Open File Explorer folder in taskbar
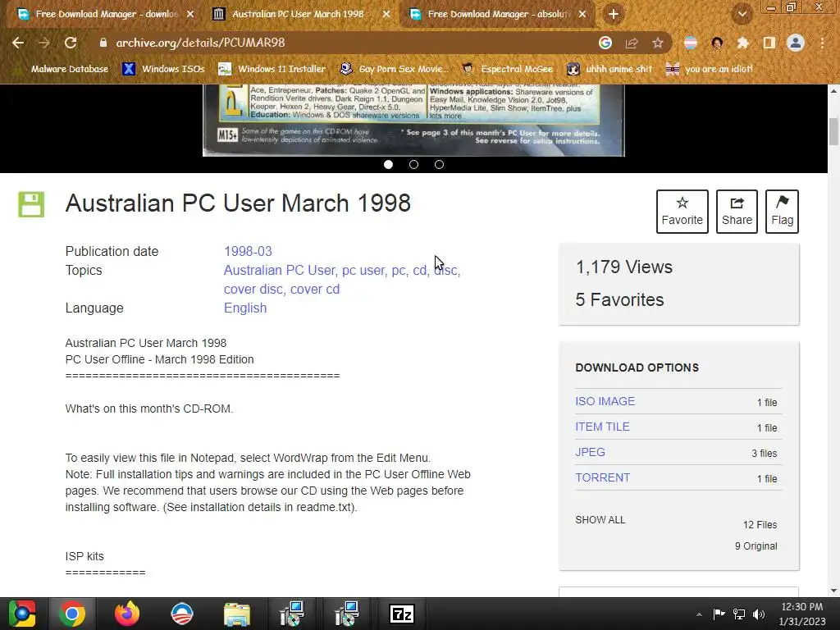Image resolution: width=840 pixels, height=630 pixels. point(237,614)
